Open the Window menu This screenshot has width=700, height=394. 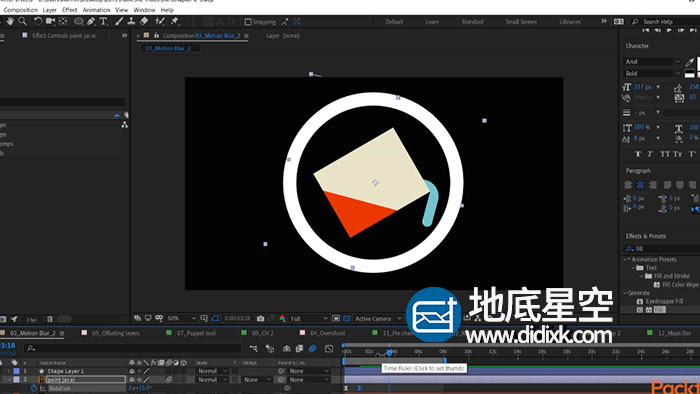pos(144,10)
